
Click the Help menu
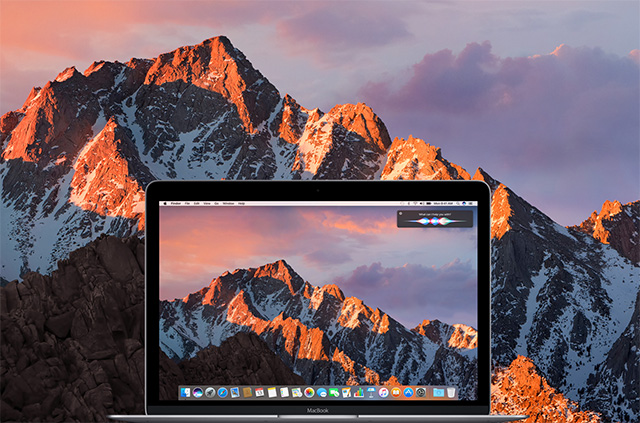[x=241, y=204]
